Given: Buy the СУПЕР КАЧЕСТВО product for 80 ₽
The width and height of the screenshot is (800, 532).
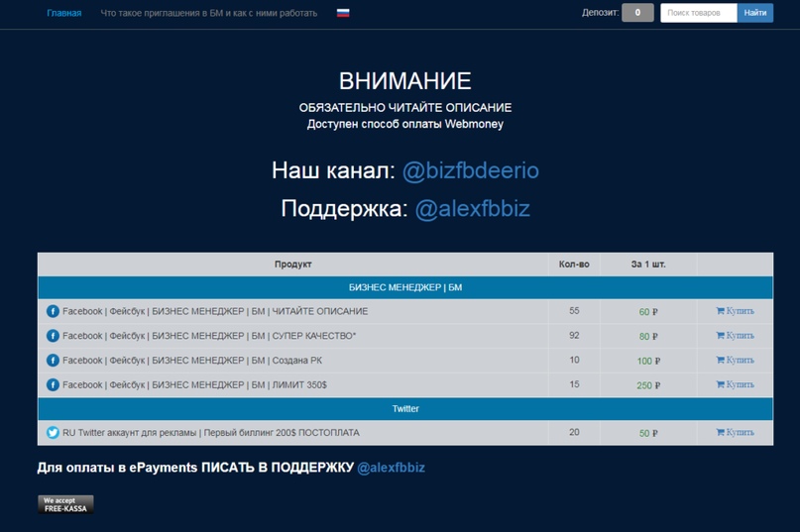Looking at the screenshot, I should pyautogui.click(x=735, y=336).
